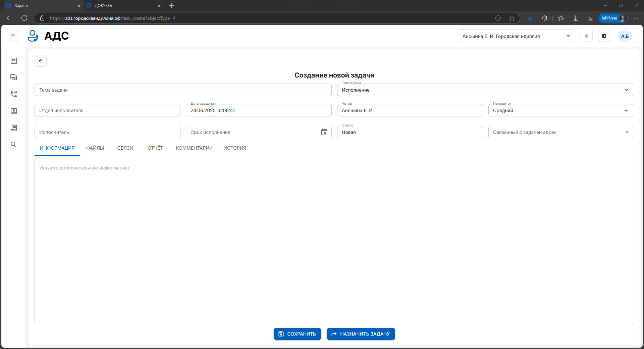
Task: Add page to browser favorites star
Action: point(512,18)
